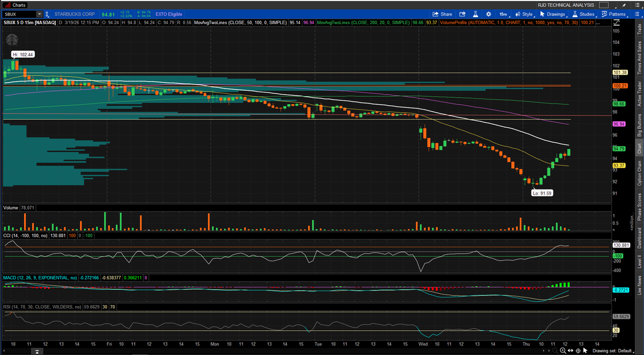This screenshot has width=644, height=355.
Task: Open the 15m time frame dropdown
Action: click(x=503, y=14)
